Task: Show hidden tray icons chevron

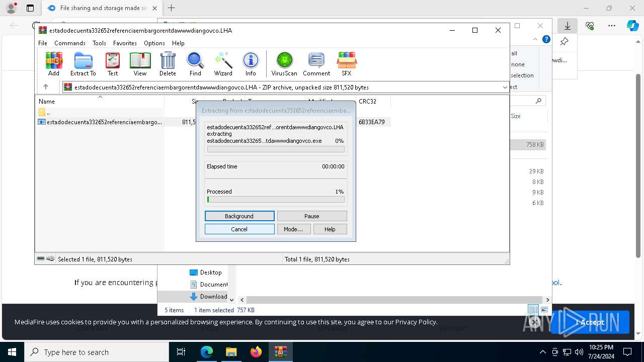Action: coord(542,352)
